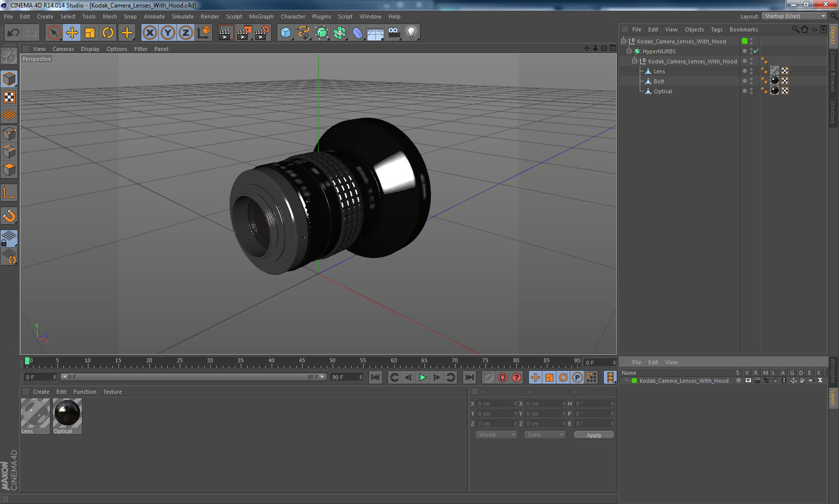This screenshot has height=504, width=839.
Task: Open the Sculpt menu
Action: tap(234, 16)
